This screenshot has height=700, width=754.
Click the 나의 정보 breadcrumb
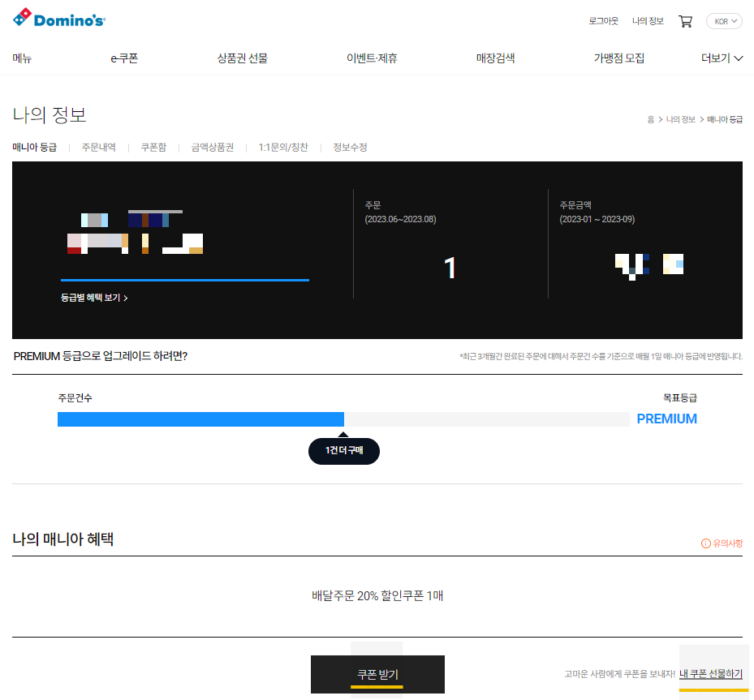pyautogui.click(x=680, y=119)
